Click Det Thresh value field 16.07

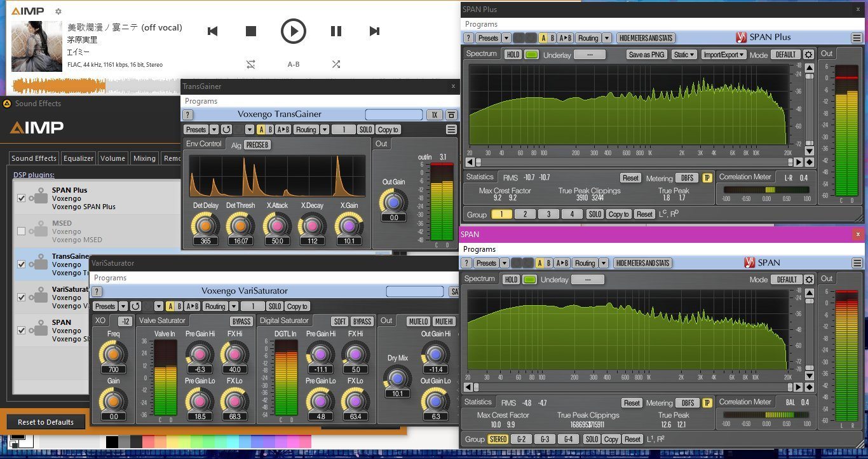[240, 242]
